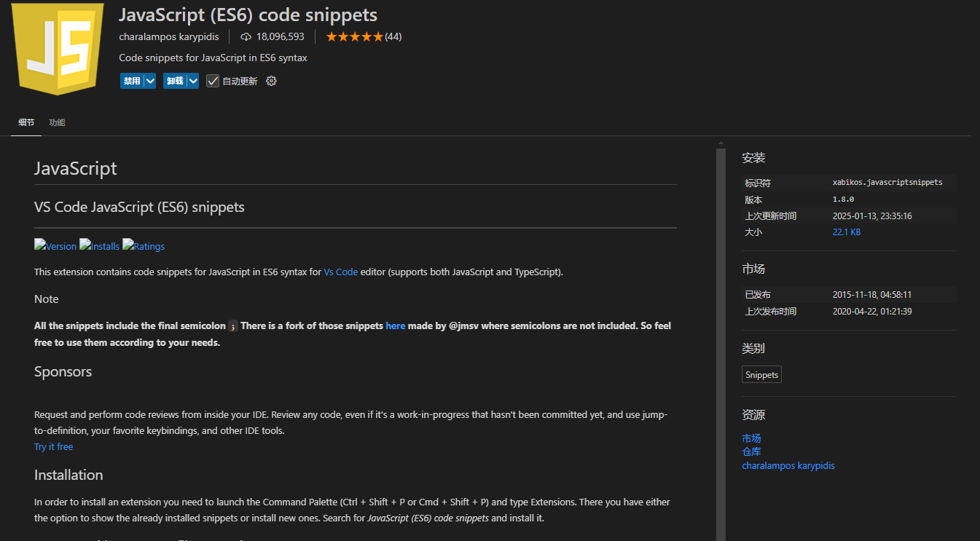This screenshot has height=541, width=980.
Task: Open the Vs Code link
Action: point(341,272)
